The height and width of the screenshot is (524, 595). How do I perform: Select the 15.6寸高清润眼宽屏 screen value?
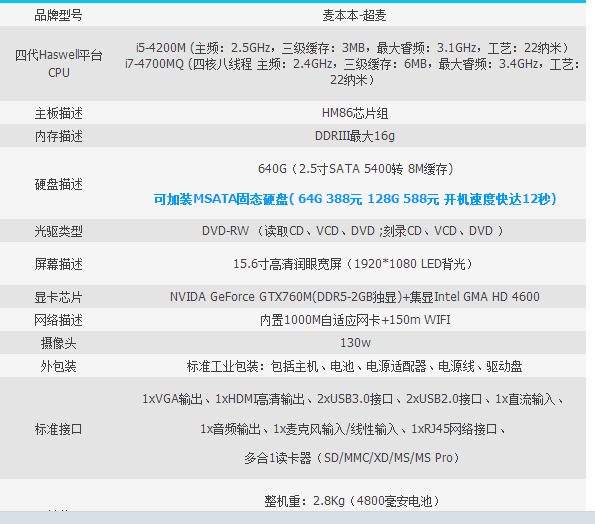pyautogui.click(x=353, y=264)
